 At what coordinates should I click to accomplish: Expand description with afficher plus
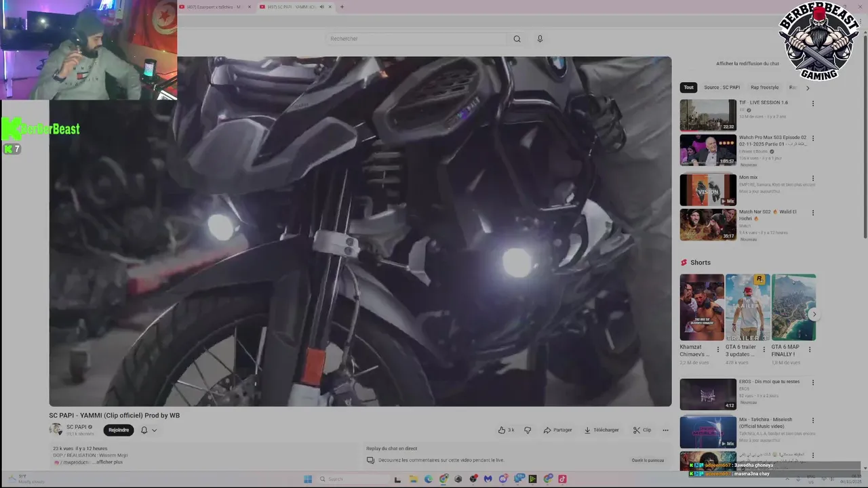coord(109,462)
